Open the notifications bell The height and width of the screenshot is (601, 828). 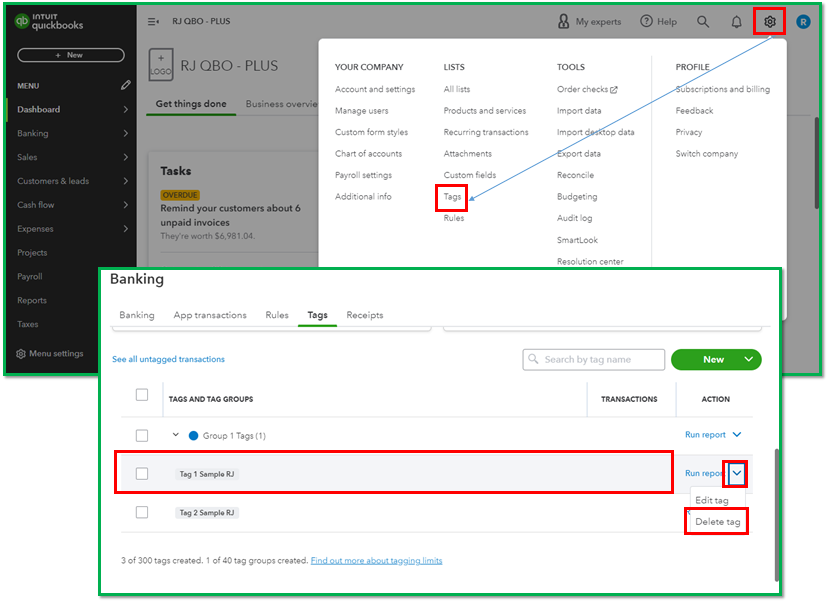click(737, 21)
